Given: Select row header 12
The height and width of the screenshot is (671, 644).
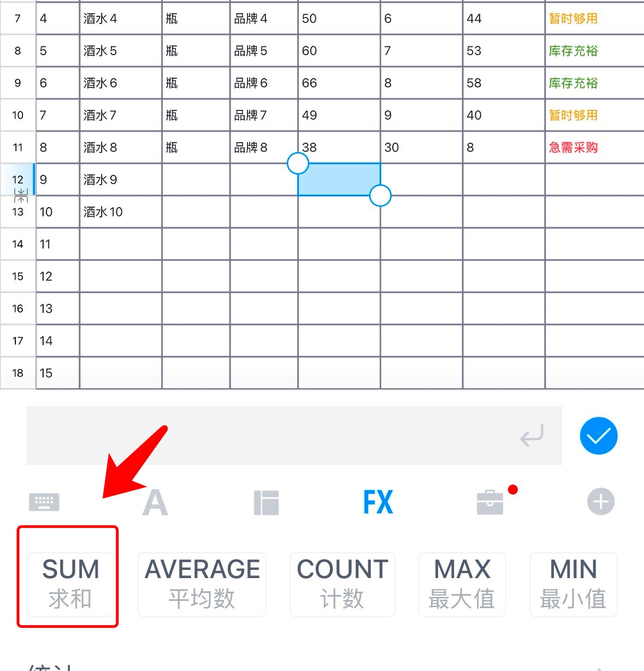Looking at the screenshot, I should click(17, 179).
